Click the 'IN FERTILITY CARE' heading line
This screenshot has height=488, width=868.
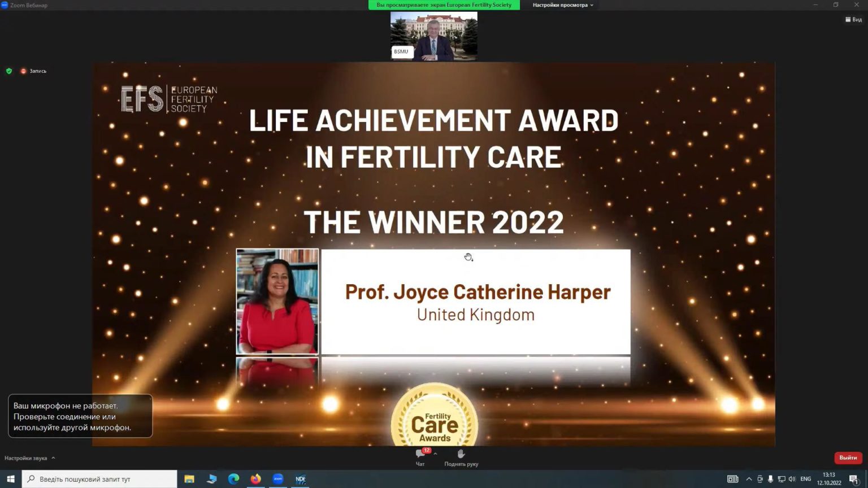pyautogui.click(x=433, y=157)
